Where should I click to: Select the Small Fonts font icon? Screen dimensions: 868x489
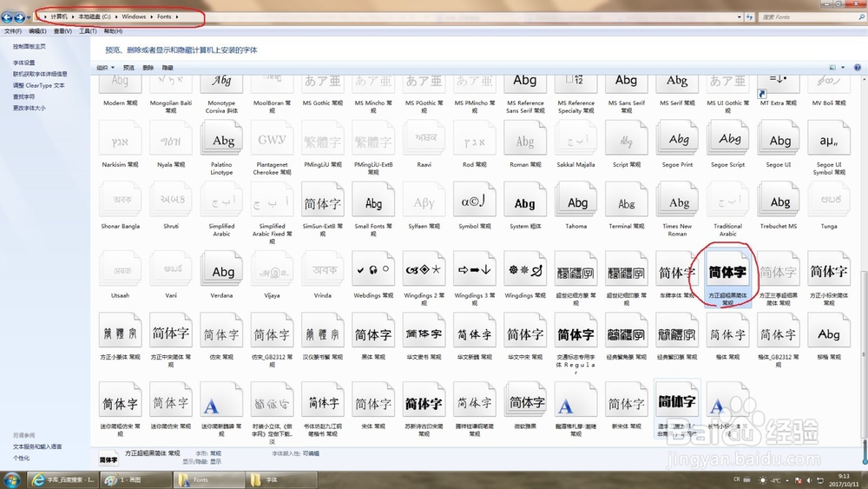tap(373, 200)
